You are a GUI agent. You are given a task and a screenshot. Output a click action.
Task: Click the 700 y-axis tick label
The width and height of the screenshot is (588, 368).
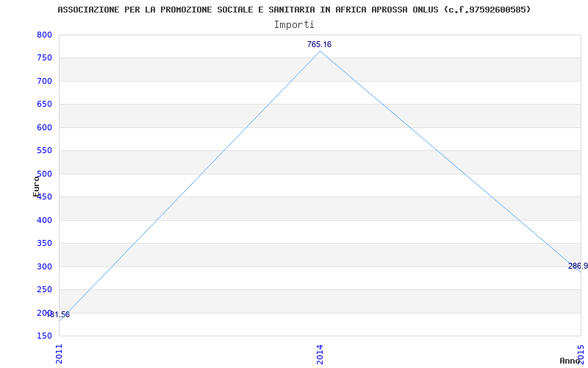coord(44,81)
